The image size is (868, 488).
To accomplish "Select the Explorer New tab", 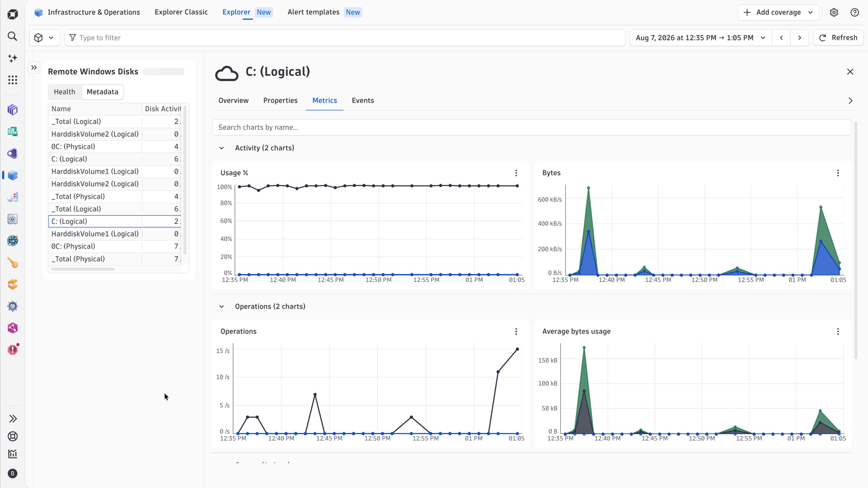I will coord(247,12).
